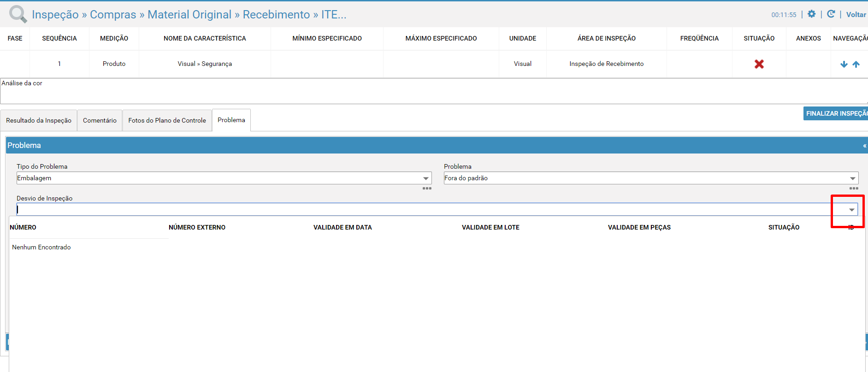
Task: Click the ANEXOS column header
Action: 809,38
